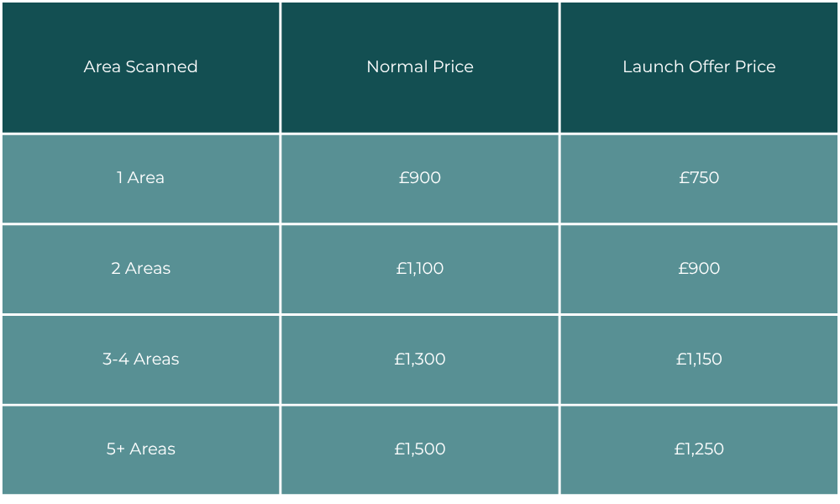Click divider between Normal Price and Launch Offer headers
The height and width of the screenshot is (504, 840).
[x=559, y=67]
